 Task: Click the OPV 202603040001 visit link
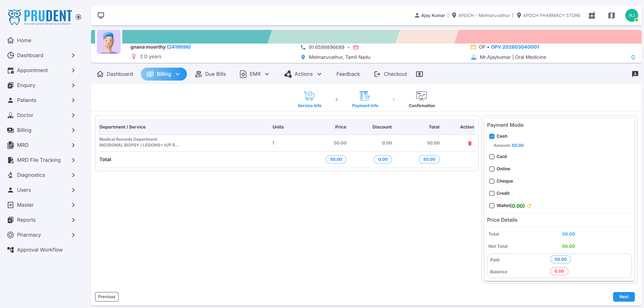pos(515,47)
